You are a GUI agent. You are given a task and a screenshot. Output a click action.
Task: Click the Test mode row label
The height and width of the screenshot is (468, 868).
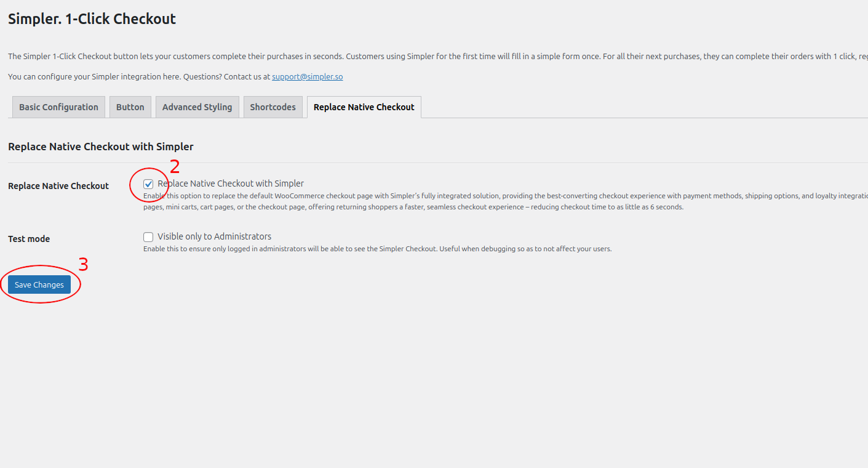tap(29, 239)
